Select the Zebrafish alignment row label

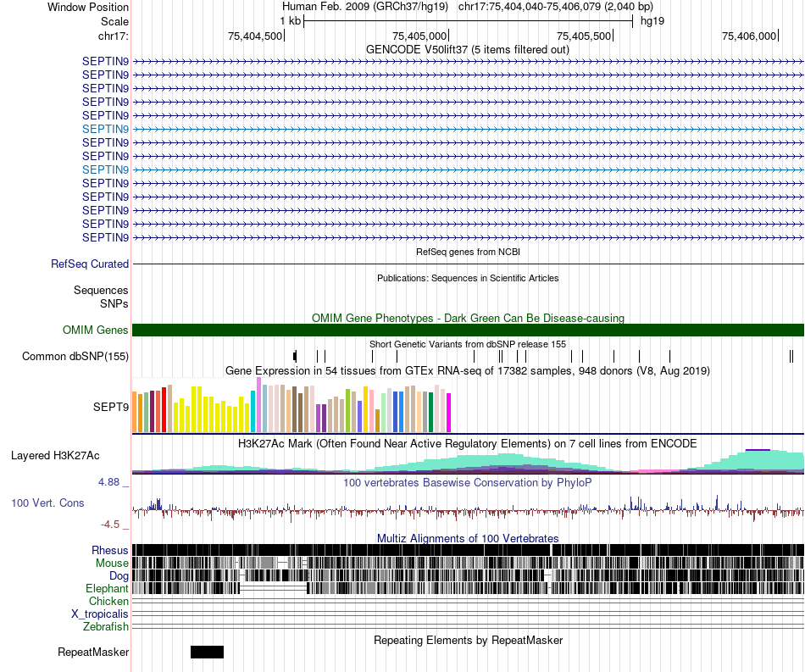(105, 627)
